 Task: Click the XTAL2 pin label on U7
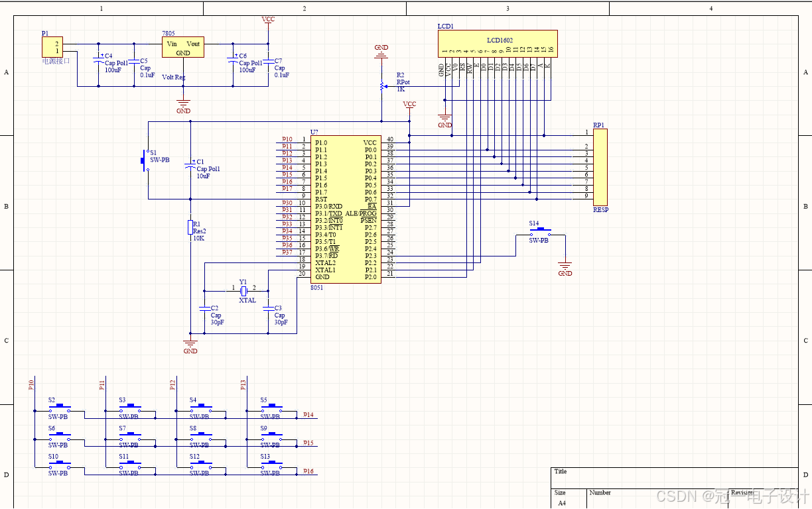[326, 262]
